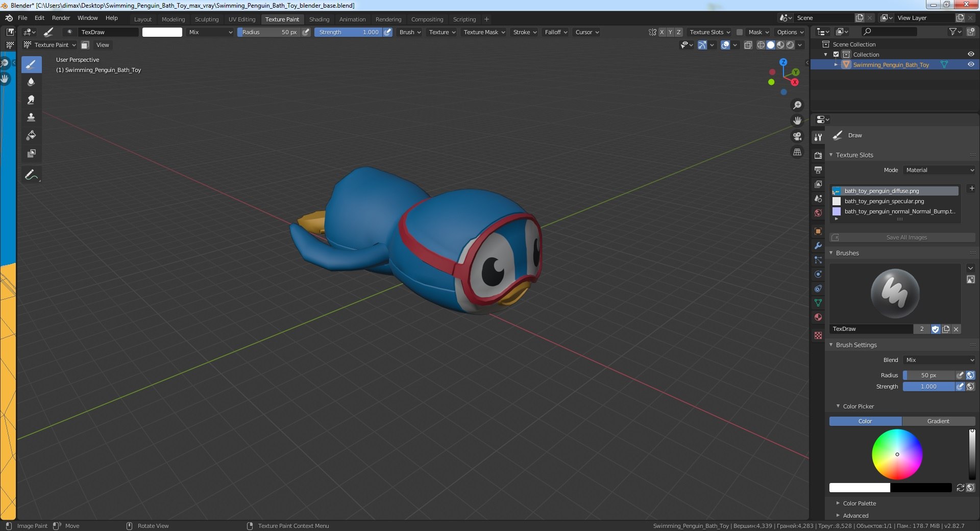Add a new texture slot plus icon
980x531 pixels.
(971, 188)
